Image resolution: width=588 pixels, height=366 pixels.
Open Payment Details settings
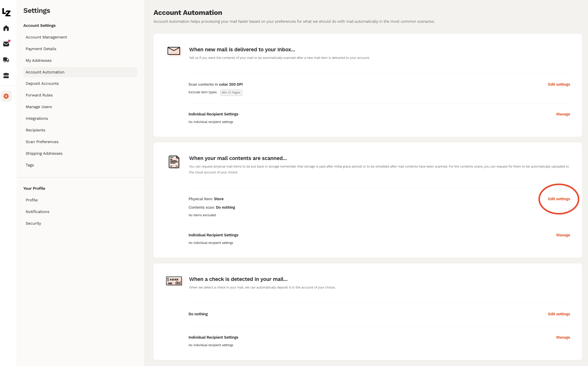[41, 49]
